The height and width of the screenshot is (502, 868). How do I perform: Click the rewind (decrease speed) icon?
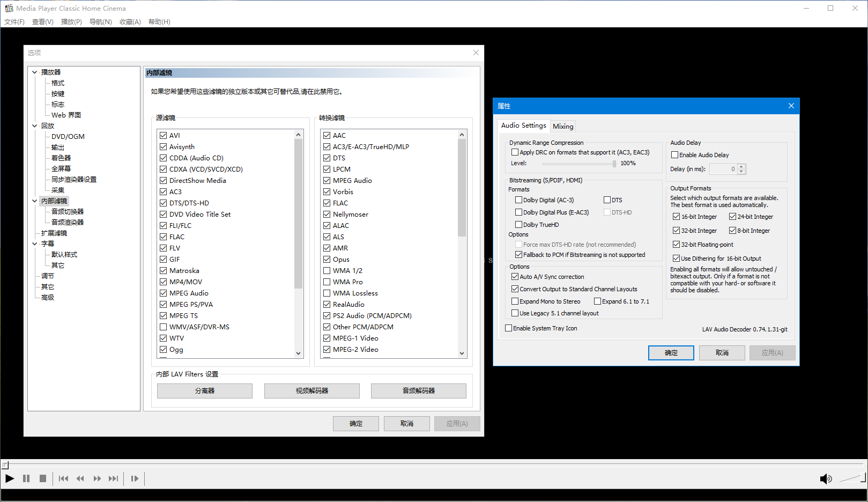80,478
